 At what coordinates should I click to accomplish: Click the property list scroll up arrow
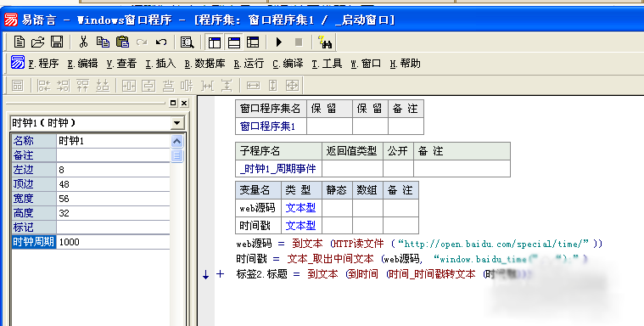click(176, 142)
